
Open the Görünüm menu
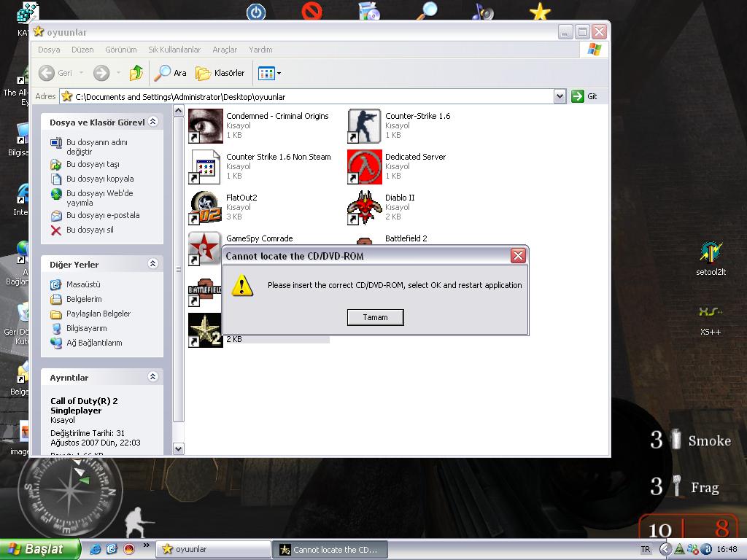[121, 50]
